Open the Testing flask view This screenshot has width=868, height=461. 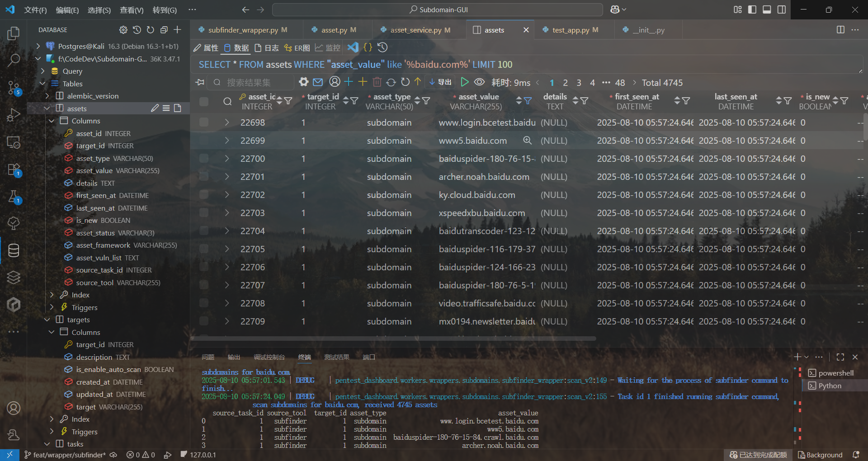point(14,197)
